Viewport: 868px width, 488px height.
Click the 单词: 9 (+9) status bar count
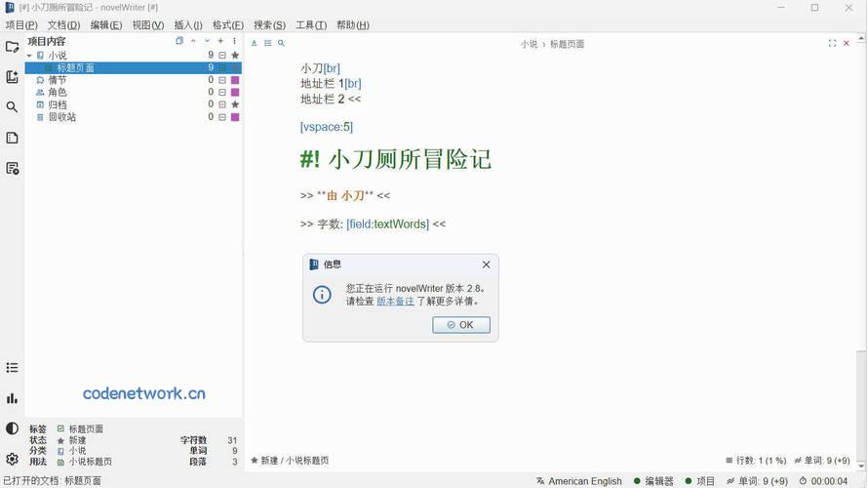point(757,481)
